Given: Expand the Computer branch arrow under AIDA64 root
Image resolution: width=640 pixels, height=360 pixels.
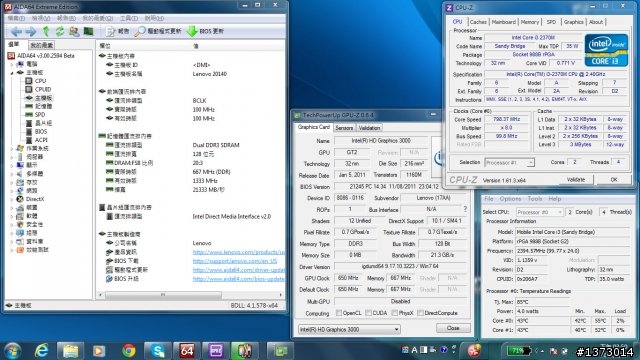Looking at the screenshot, I should pos(12,64).
